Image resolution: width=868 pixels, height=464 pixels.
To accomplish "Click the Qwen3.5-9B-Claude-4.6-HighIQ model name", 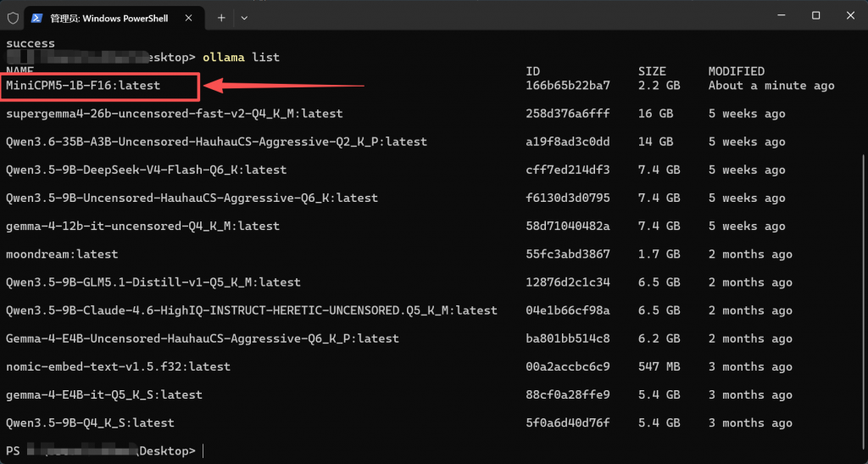I will (x=251, y=310).
